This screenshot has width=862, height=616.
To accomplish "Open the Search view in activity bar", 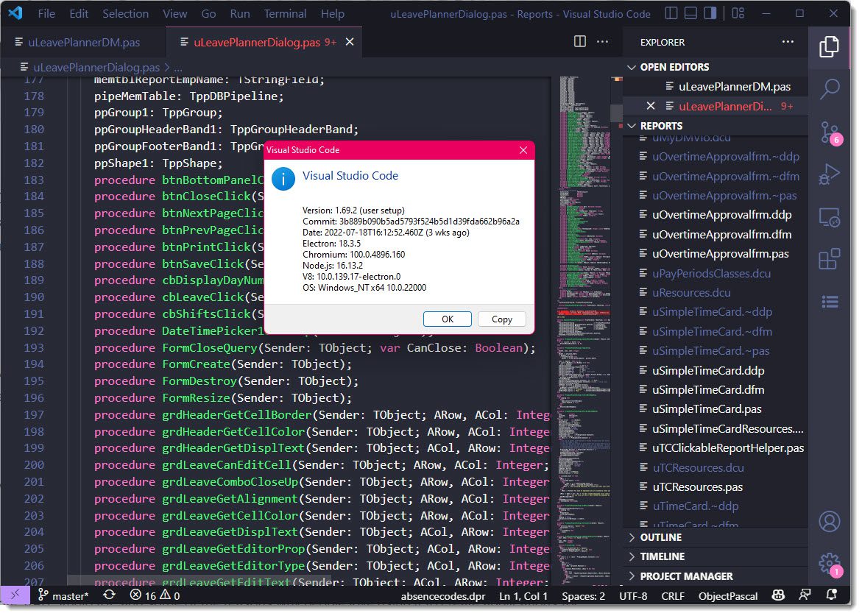I will pyautogui.click(x=829, y=89).
